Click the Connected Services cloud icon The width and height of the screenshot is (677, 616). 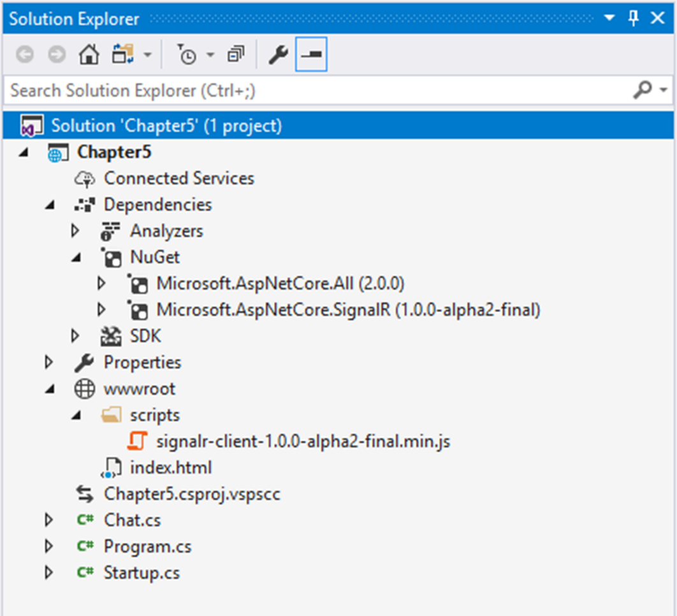pos(85,178)
